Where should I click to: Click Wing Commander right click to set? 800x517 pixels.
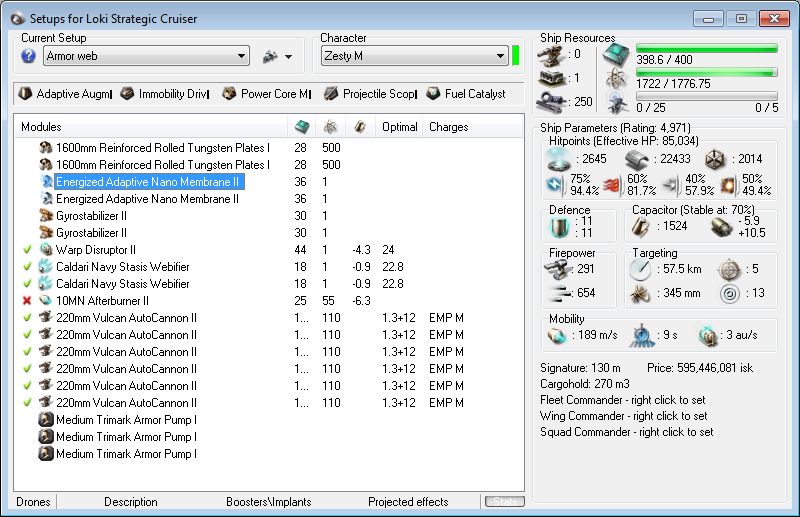tap(623, 415)
